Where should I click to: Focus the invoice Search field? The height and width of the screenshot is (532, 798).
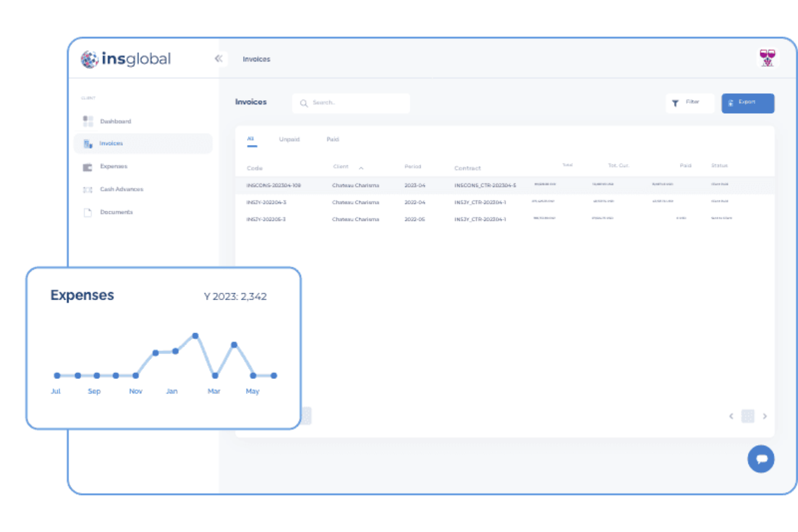click(x=351, y=103)
